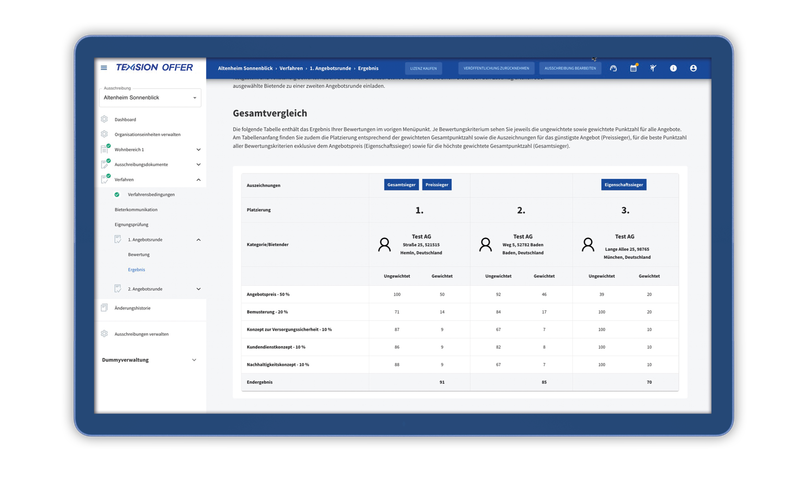
Task: Open the hamburger menu beside the logo
Action: [104, 68]
